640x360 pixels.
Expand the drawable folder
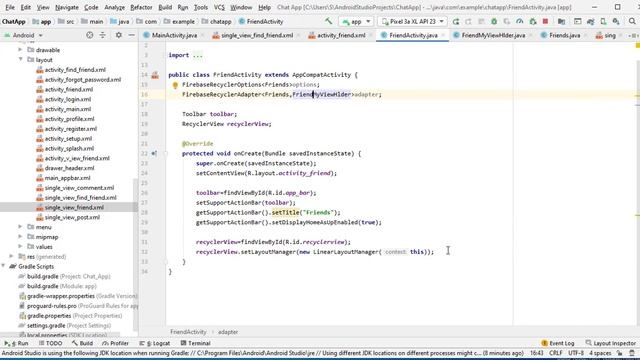tap(20, 50)
